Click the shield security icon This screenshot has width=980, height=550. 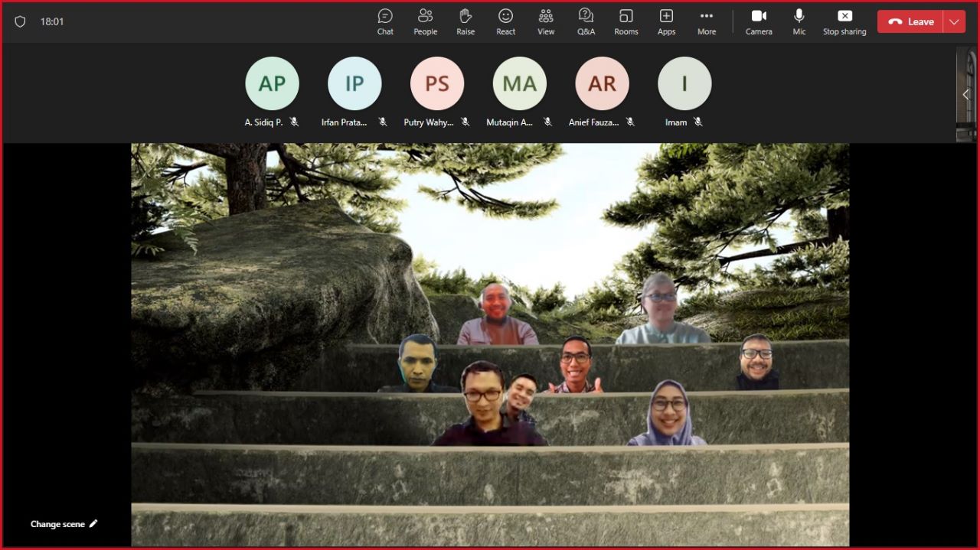[20, 21]
